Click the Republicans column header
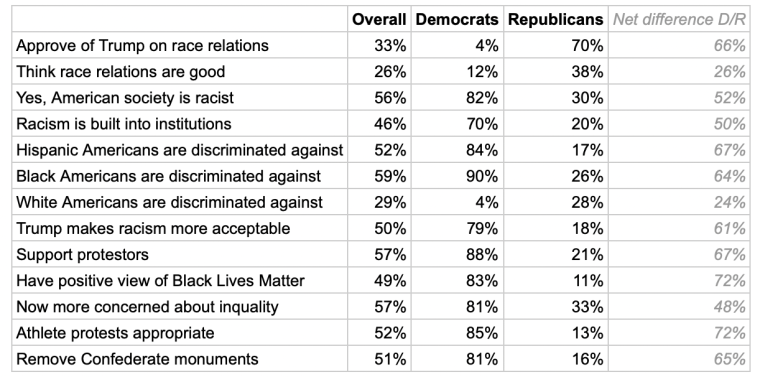 [x=555, y=19]
